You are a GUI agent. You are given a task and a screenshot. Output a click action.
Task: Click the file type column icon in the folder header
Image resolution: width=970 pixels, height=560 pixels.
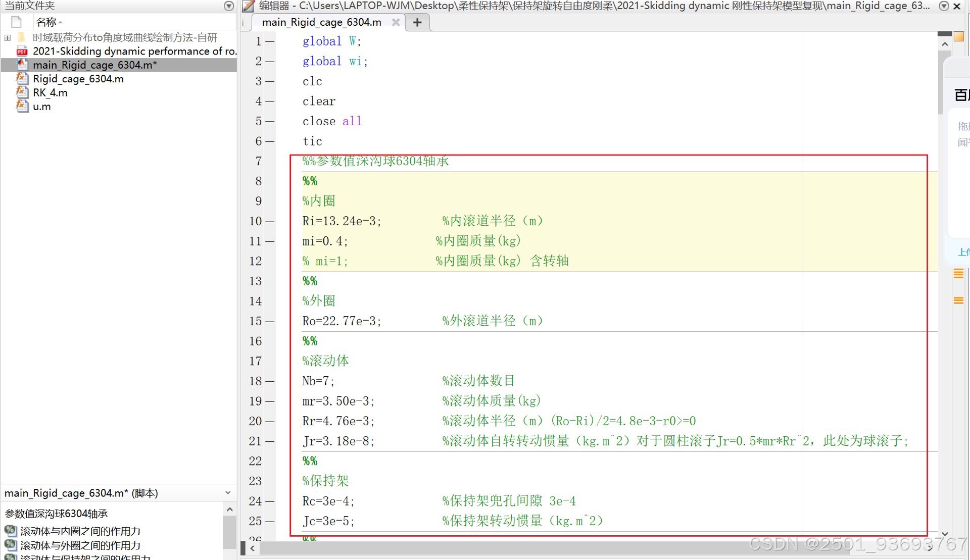(x=16, y=22)
